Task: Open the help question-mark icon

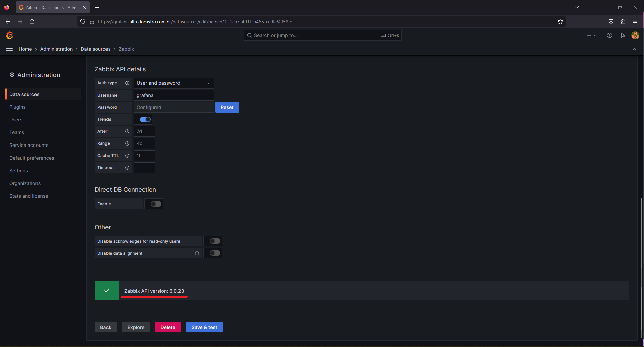Action: tap(610, 35)
